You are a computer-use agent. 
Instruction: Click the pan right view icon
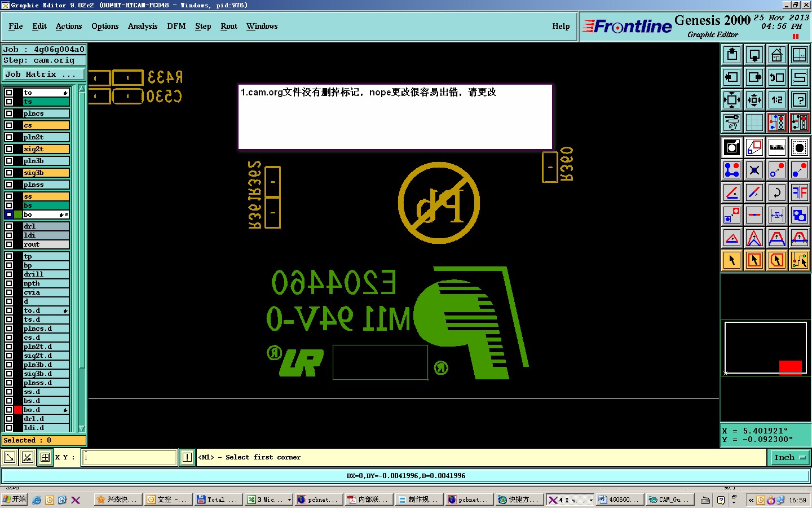click(x=754, y=77)
